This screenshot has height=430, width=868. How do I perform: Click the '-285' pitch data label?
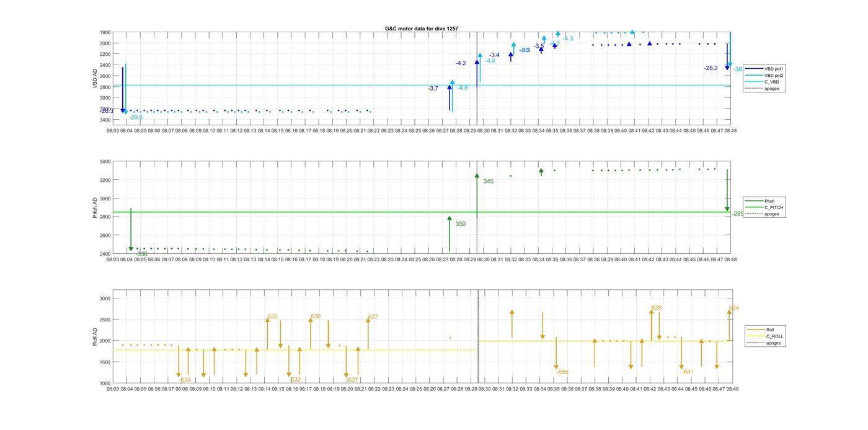[x=737, y=213]
